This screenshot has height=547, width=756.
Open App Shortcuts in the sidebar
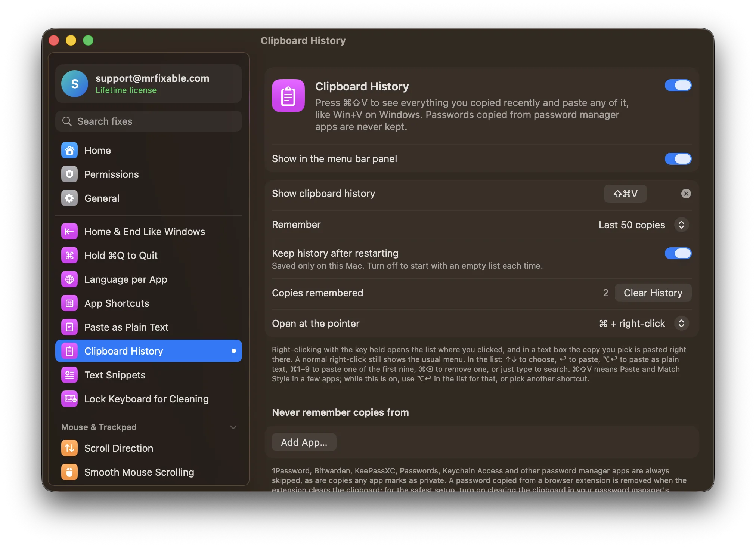point(149,303)
